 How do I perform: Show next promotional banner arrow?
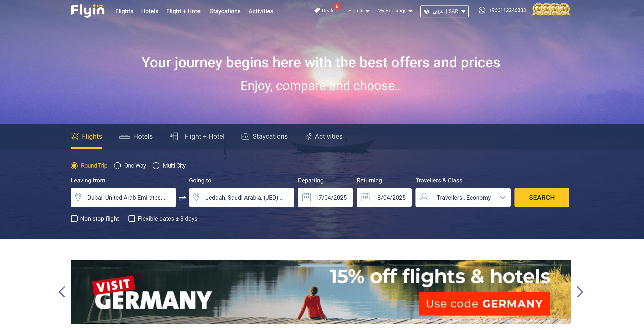point(580,292)
